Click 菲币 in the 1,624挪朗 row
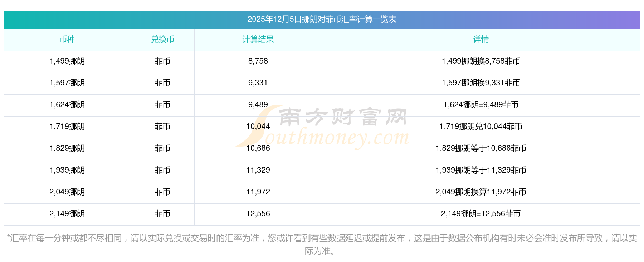The width and height of the screenshot is (644, 262). [x=162, y=105]
